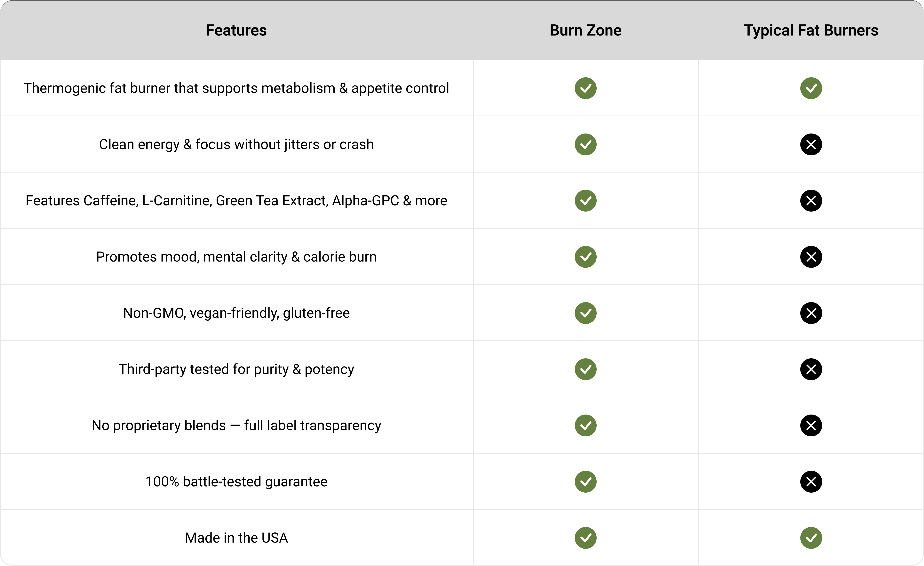
Task: Click Typical Fat Burners X for mood, mental clarity row
Action: click(811, 257)
